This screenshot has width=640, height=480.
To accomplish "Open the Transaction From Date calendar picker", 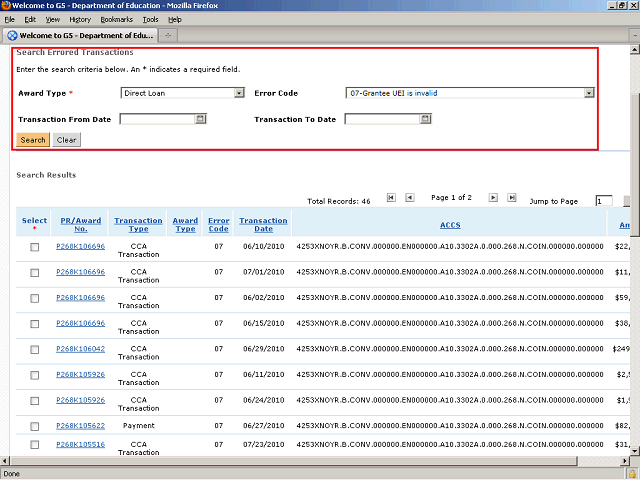I will 200,119.
